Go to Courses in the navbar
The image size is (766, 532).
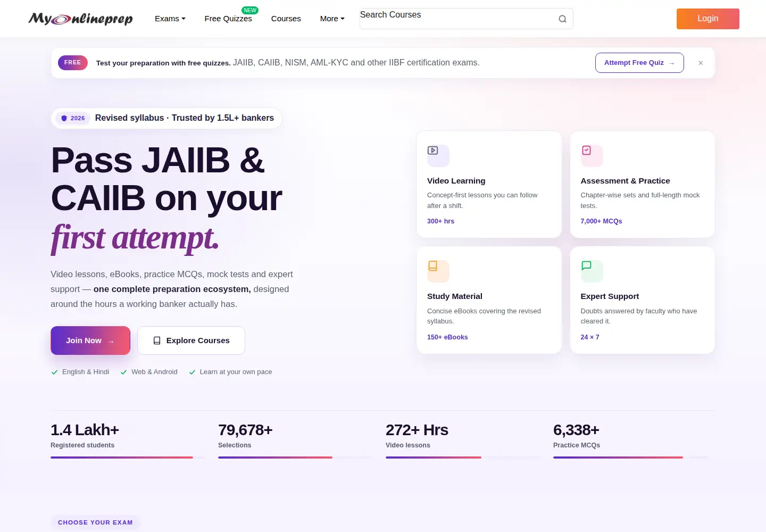tap(286, 19)
